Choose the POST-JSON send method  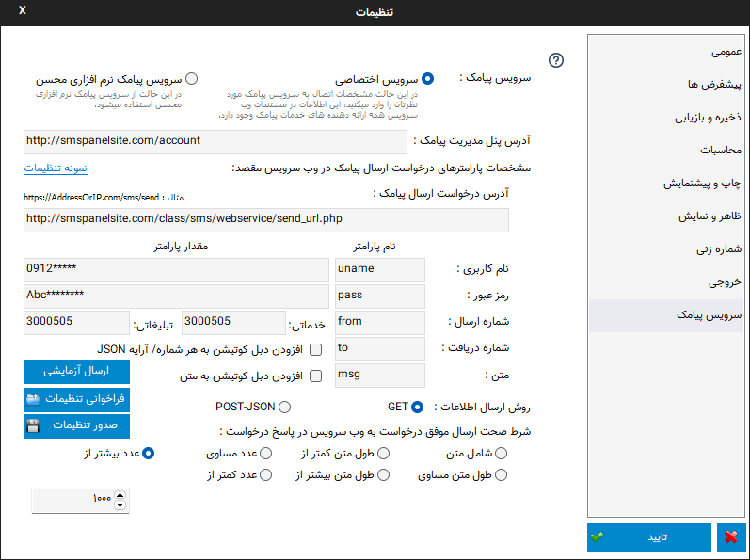[284, 407]
